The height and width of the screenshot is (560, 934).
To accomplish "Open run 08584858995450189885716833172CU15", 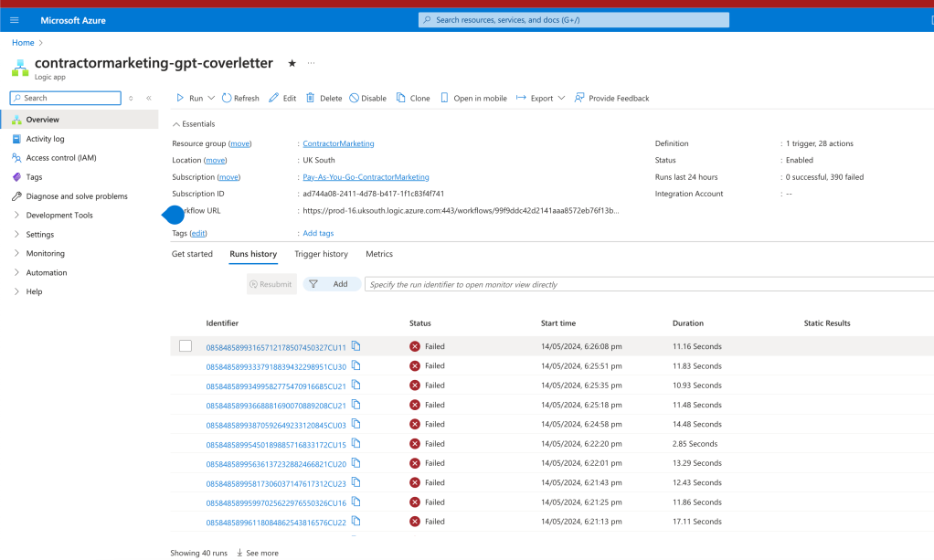I will [x=276, y=445].
